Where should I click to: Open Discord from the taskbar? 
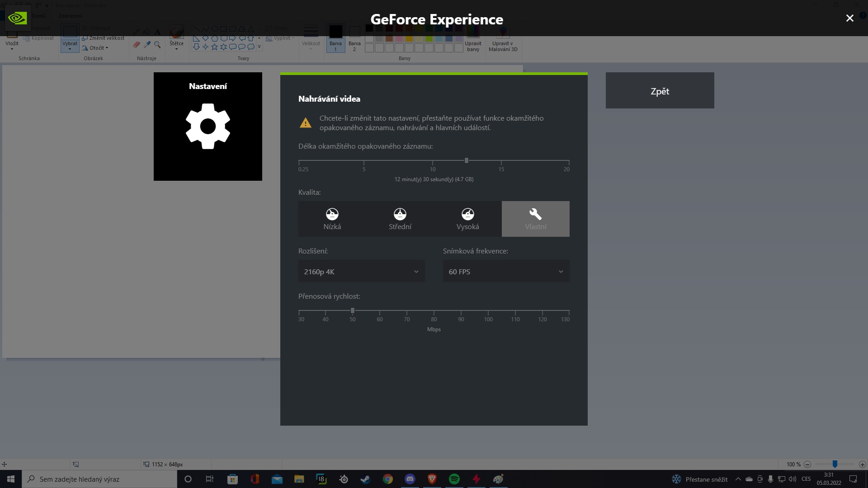click(x=410, y=479)
